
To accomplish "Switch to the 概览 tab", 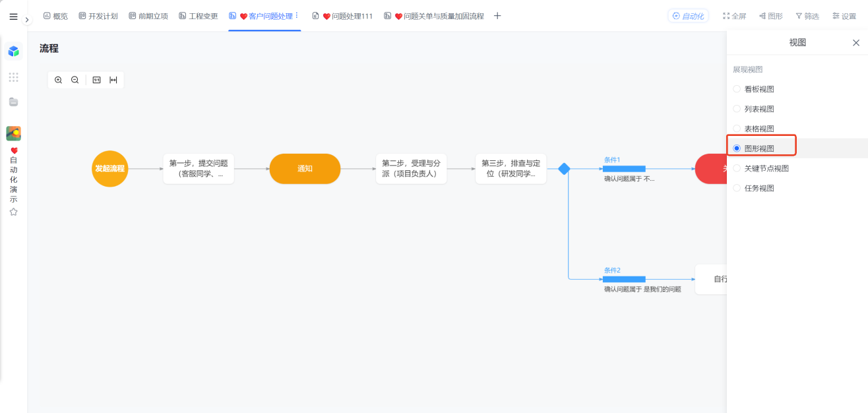I will pyautogui.click(x=55, y=16).
